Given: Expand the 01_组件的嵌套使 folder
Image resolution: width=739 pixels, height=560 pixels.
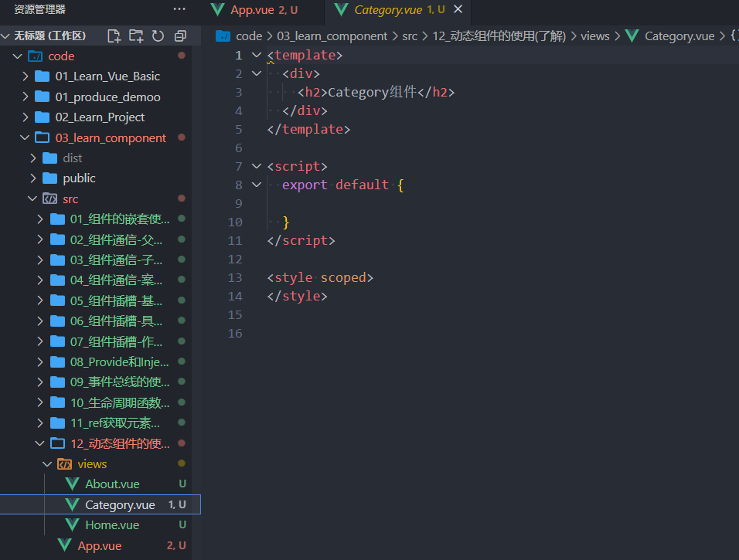Looking at the screenshot, I should [40, 219].
